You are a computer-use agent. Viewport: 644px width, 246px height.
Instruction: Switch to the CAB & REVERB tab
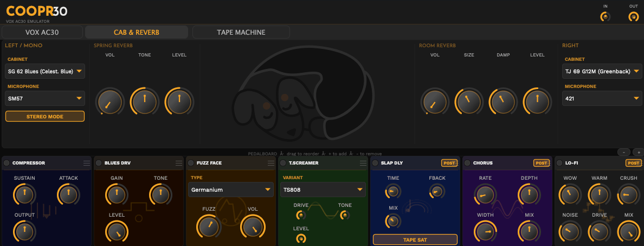click(137, 32)
